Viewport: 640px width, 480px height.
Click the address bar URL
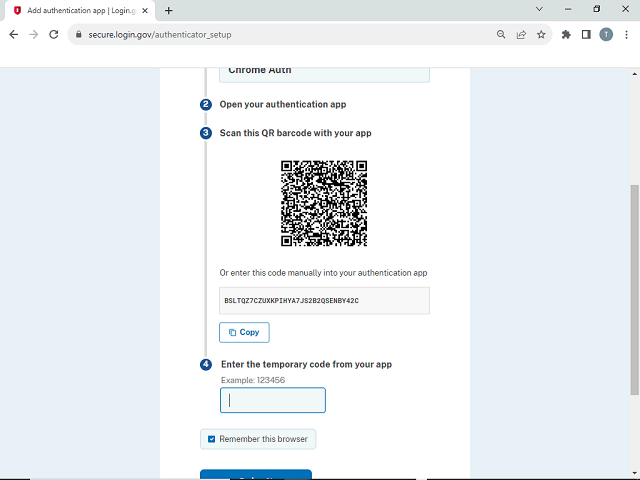160,35
